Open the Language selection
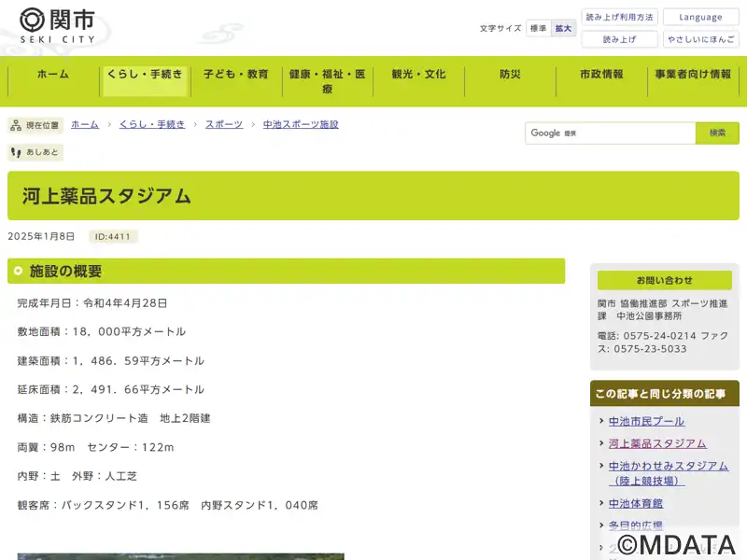This screenshot has height=560, width=747. coord(700,17)
